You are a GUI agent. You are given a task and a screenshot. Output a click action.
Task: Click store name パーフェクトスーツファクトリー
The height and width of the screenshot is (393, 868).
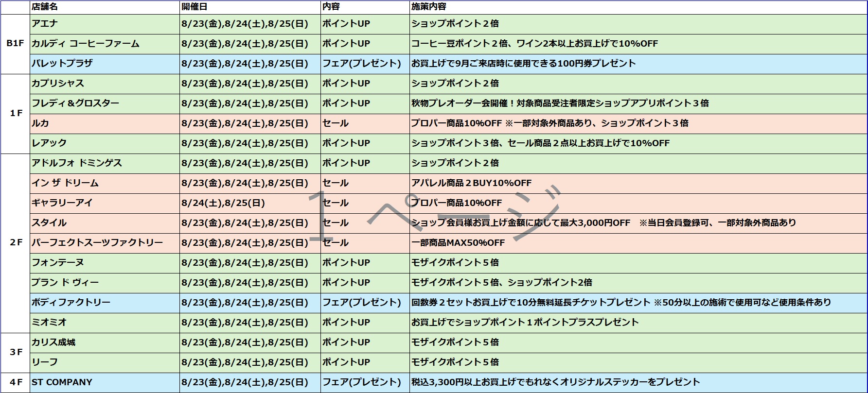97,243
